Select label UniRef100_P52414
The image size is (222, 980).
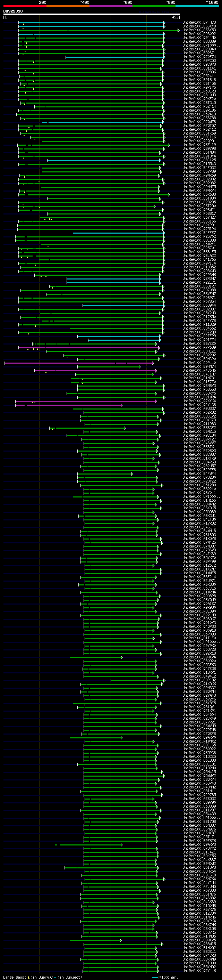coord(199,106)
